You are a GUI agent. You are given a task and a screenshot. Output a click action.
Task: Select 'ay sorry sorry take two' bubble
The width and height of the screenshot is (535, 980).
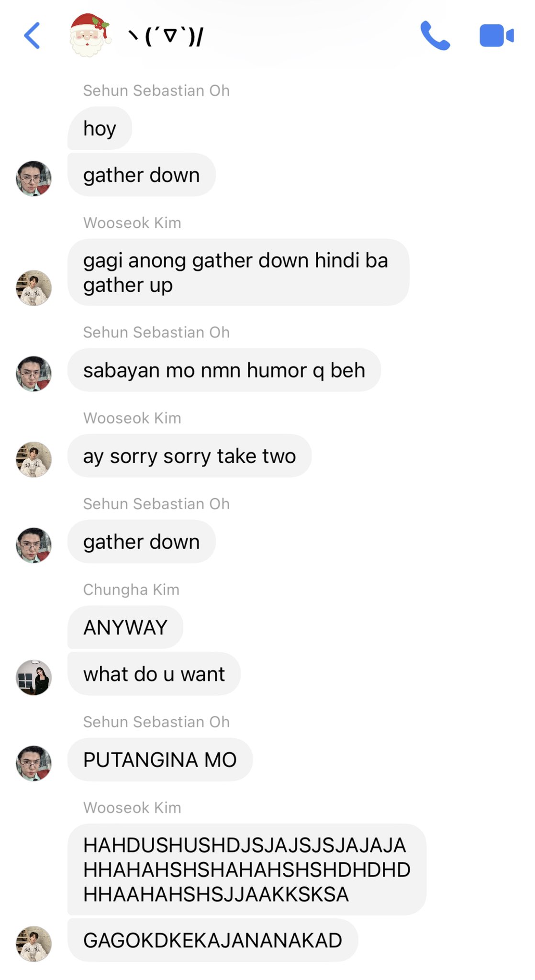189,456
